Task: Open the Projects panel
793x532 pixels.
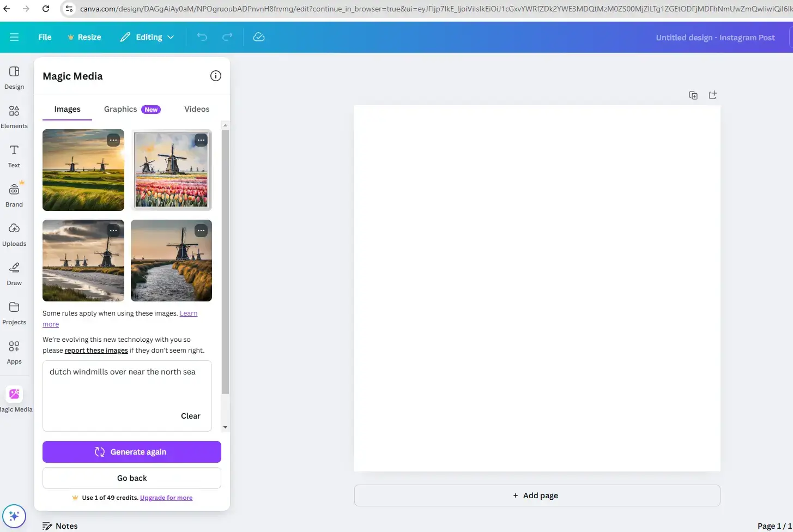Action: coord(14,313)
